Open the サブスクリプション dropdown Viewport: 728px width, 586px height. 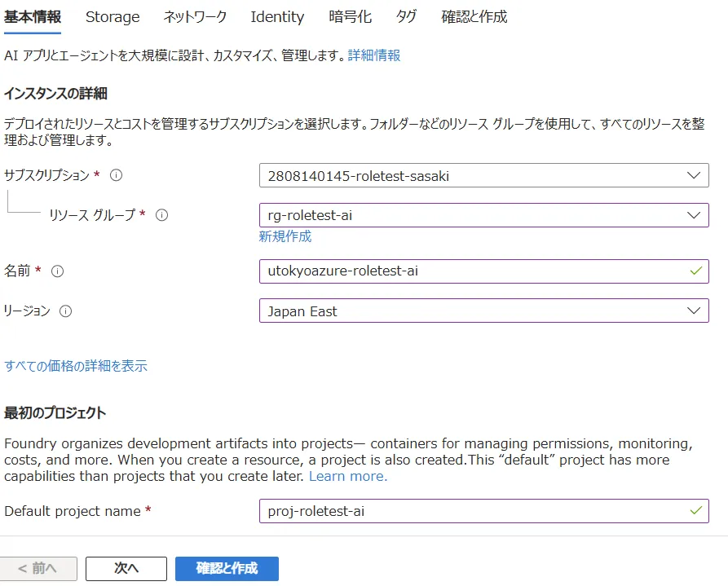(483, 175)
